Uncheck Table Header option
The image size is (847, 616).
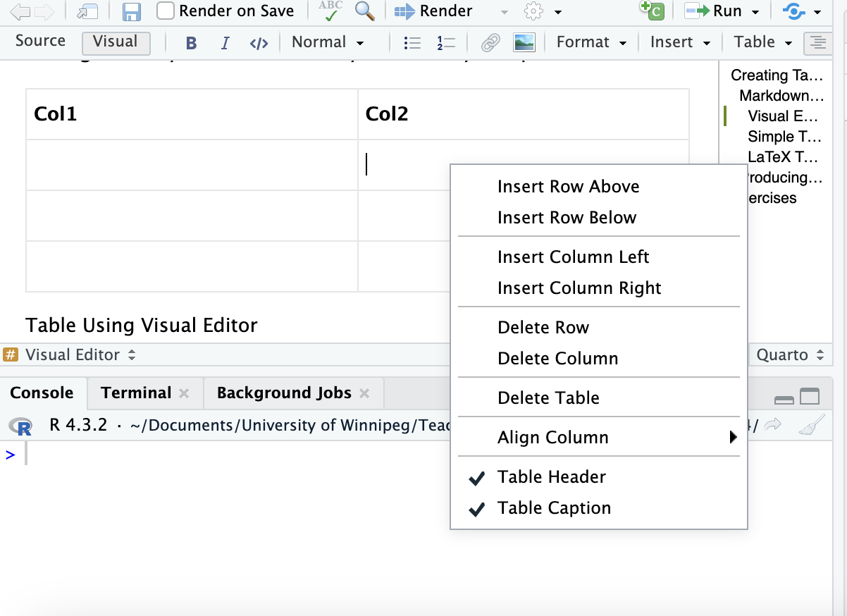[x=551, y=477]
